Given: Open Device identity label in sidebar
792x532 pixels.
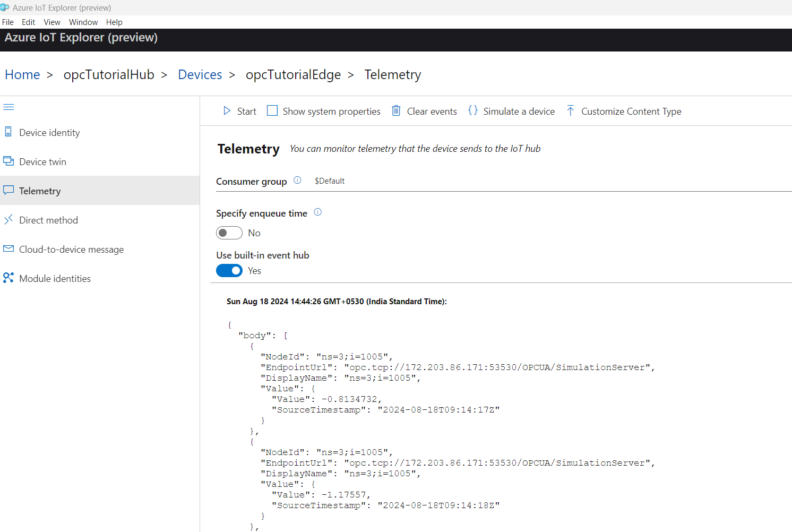Looking at the screenshot, I should point(49,133).
